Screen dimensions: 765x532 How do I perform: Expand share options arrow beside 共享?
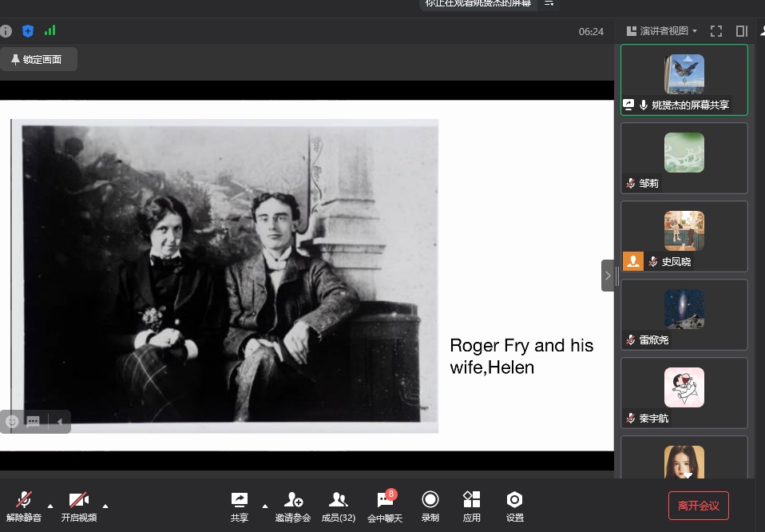coord(265,506)
